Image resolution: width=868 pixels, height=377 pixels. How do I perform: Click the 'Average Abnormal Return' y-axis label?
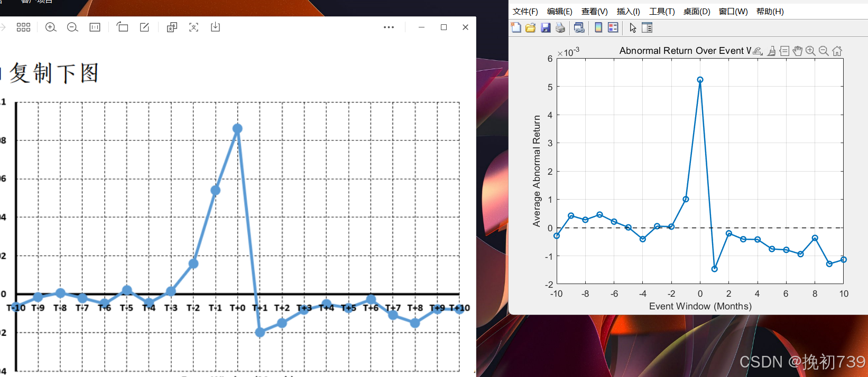(537, 171)
